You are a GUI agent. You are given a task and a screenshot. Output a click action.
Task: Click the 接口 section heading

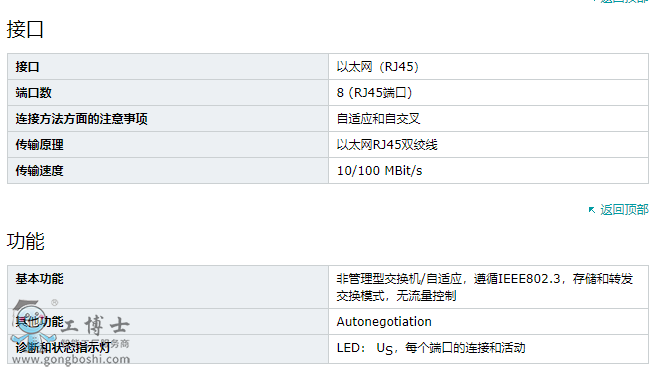click(25, 29)
